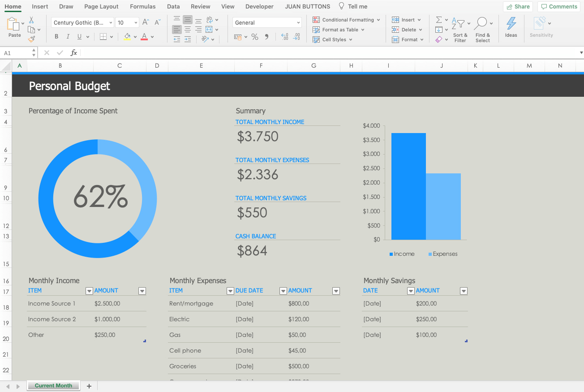Image resolution: width=584 pixels, height=392 pixels.
Task: Click the AutoSum sigma icon
Action: tap(439, 20)
